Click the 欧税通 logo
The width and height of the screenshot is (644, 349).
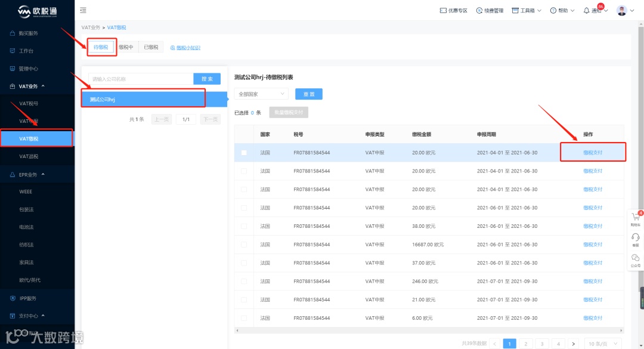pos(38,11)
